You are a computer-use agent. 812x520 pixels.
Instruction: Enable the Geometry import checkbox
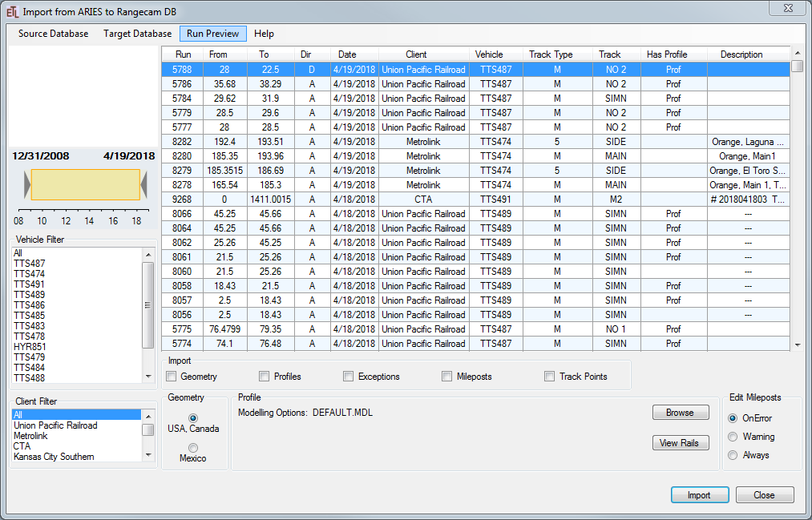tap(172, 377)
